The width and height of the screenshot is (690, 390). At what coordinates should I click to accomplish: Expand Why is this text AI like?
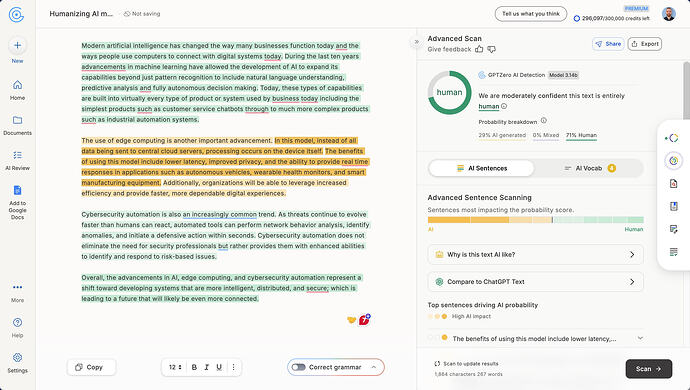tap(536, 254)
